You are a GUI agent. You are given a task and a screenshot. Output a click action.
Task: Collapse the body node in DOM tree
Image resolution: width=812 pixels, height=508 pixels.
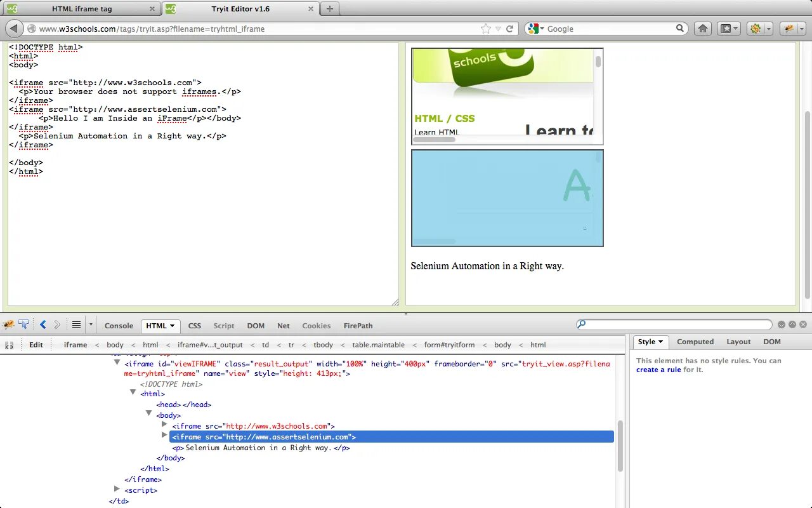click(148, 413)
